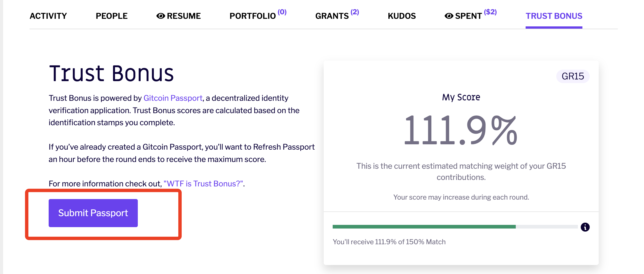Click the eye icon next to Spent

click(x=449, y=16)
